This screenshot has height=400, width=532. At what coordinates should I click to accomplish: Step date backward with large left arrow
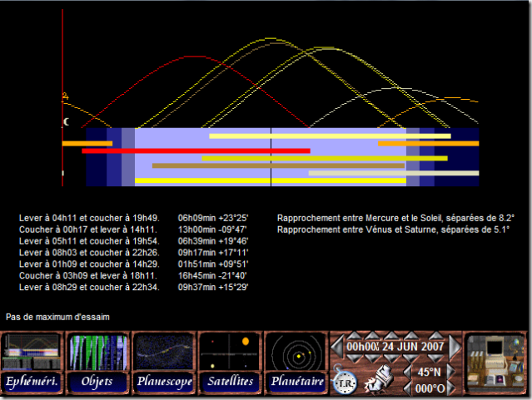(x=336, y=345)
